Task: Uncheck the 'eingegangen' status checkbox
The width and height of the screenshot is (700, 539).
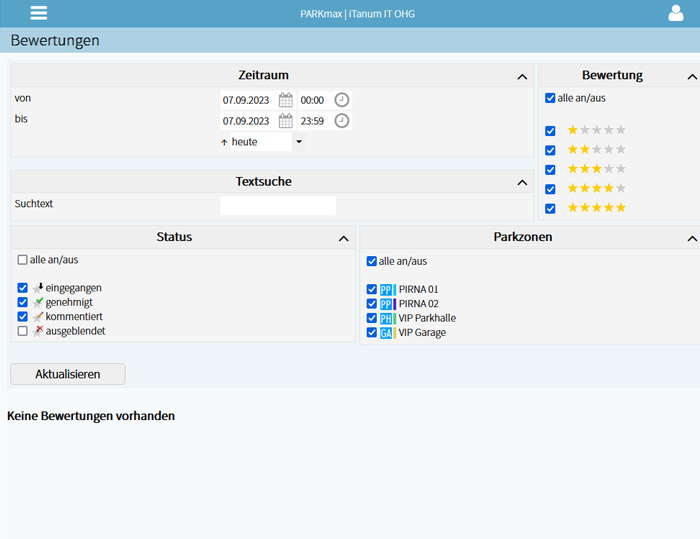Action: tap(22, 288)
